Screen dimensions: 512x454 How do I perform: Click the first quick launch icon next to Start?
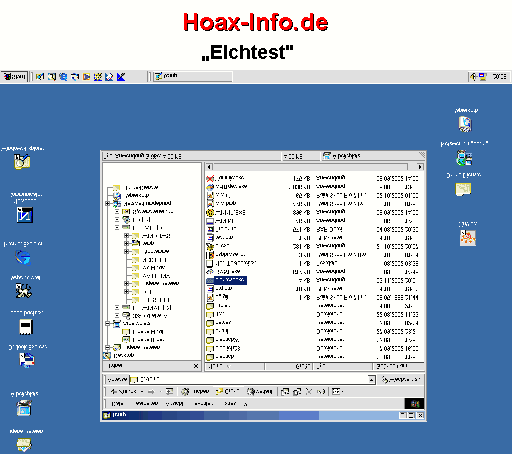coord(40,77)
